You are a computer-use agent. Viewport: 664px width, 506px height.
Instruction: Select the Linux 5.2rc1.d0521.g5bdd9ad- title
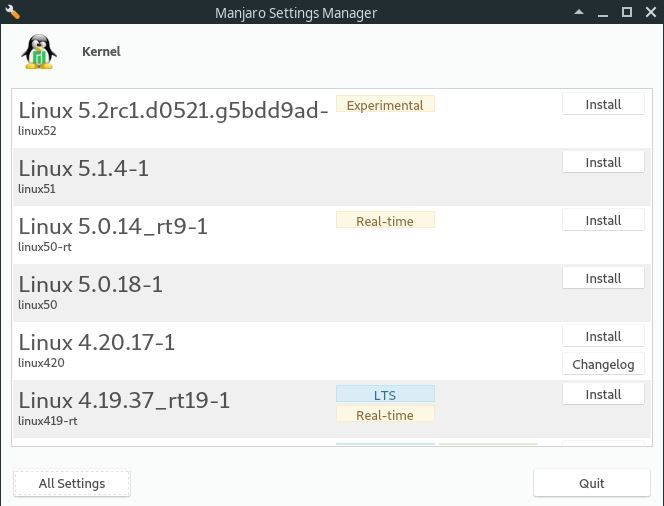[x=173, y=111]
